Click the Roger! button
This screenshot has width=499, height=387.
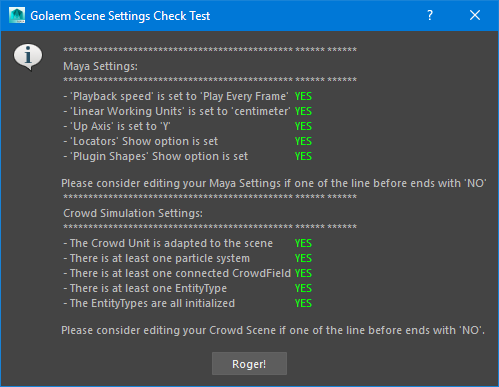pos(249,364)
